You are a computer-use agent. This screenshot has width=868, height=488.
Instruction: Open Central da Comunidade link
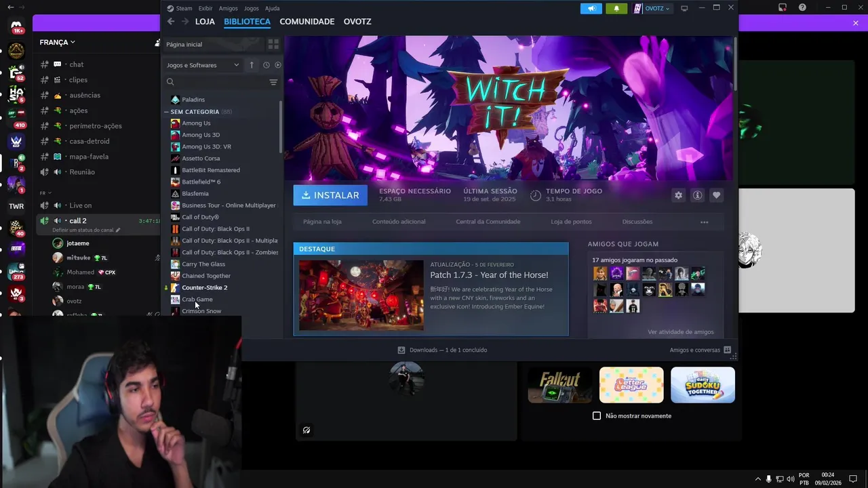[488, 222]
